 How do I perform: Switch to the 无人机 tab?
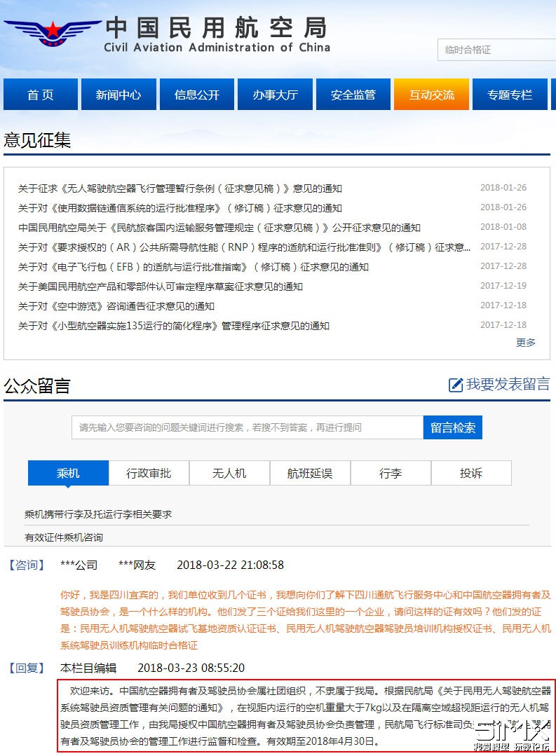point(229,473)
